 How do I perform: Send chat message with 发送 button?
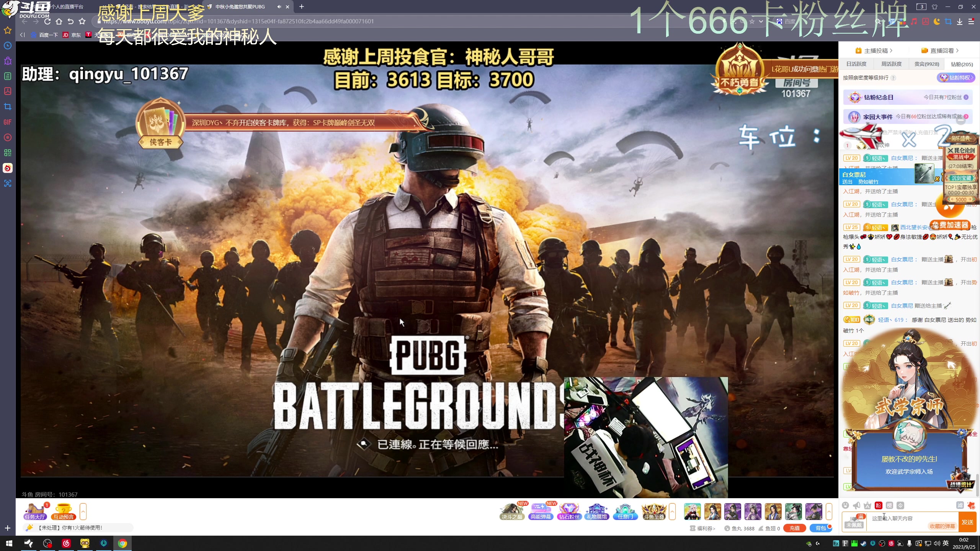[x=968, y=522]
